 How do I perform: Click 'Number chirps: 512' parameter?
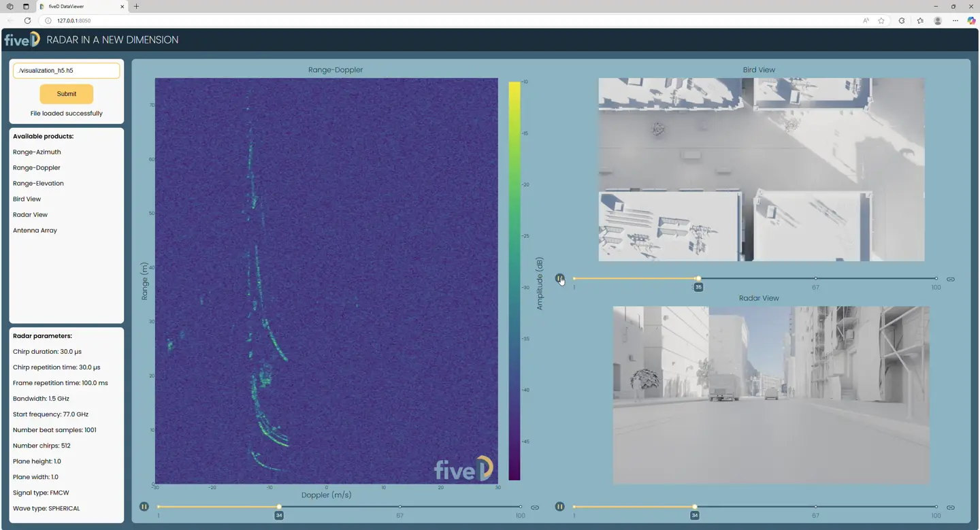tap(42, 446)
